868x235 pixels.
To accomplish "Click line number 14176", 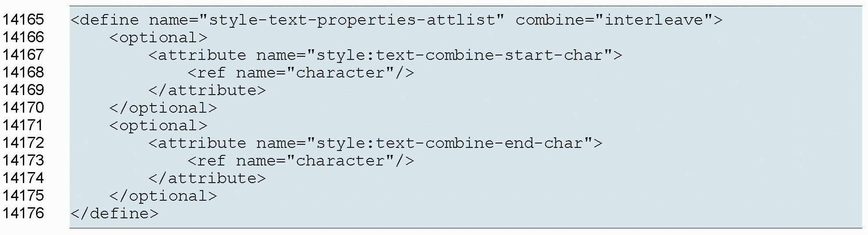I will click(23, 213).
